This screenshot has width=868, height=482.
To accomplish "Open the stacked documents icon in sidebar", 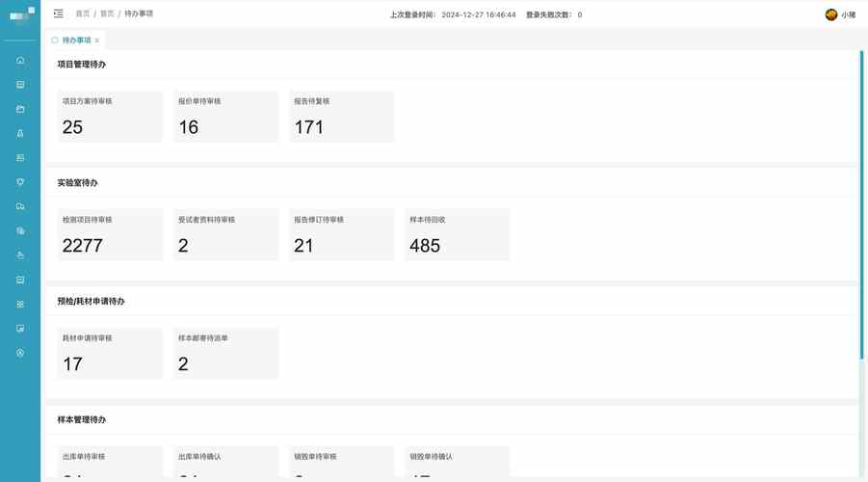I will 20,231.
